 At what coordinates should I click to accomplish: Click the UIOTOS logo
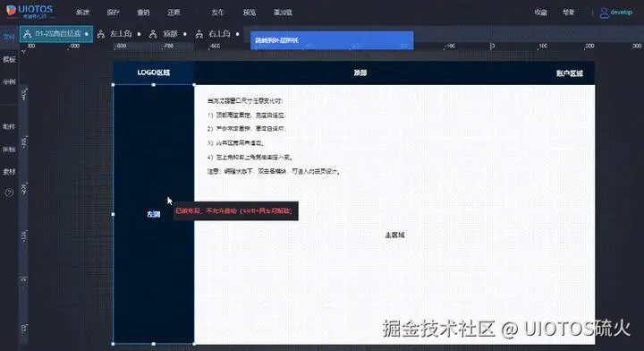click(30, 12)
